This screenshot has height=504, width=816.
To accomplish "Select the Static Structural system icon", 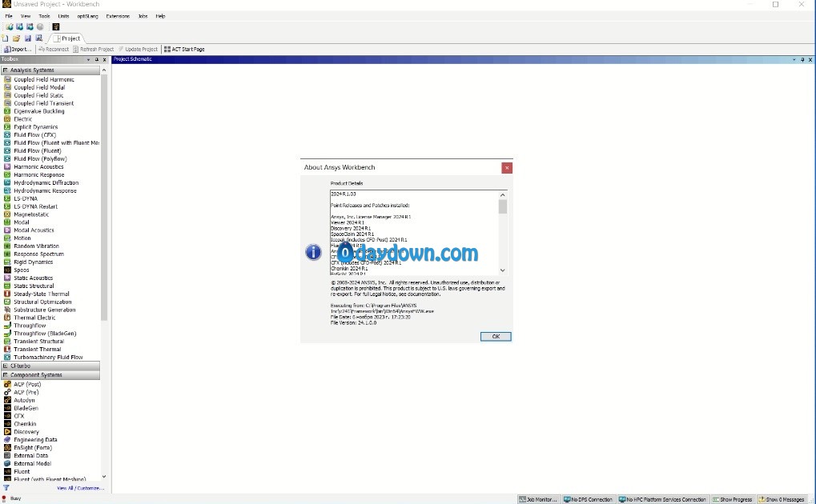I will pos(7,286).
